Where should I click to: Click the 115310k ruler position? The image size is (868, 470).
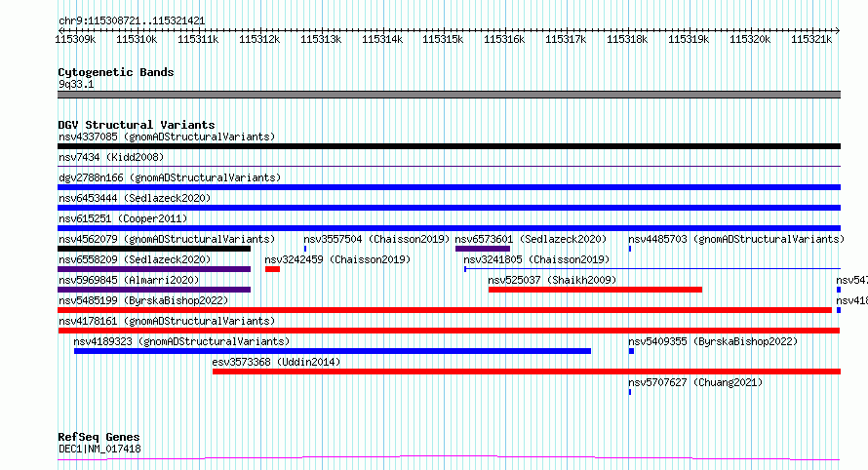137,39
